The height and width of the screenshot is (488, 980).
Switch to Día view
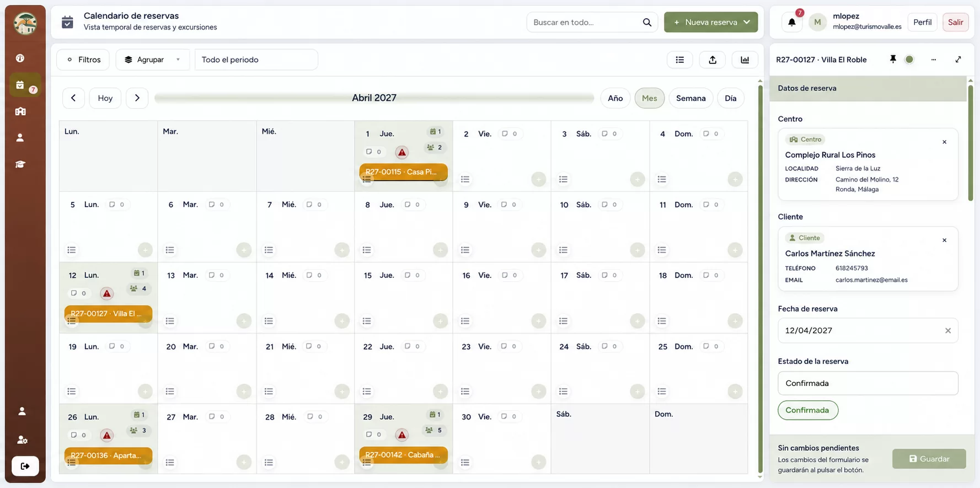coord(731,98)
